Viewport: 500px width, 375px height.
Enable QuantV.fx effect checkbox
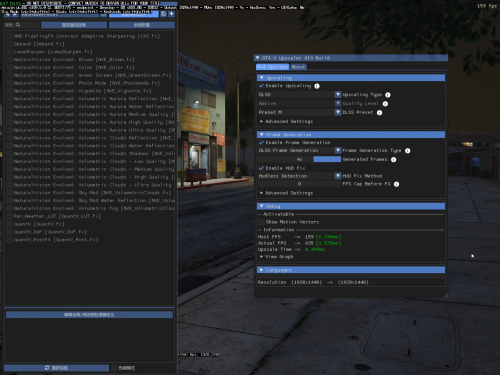[9, 224]
